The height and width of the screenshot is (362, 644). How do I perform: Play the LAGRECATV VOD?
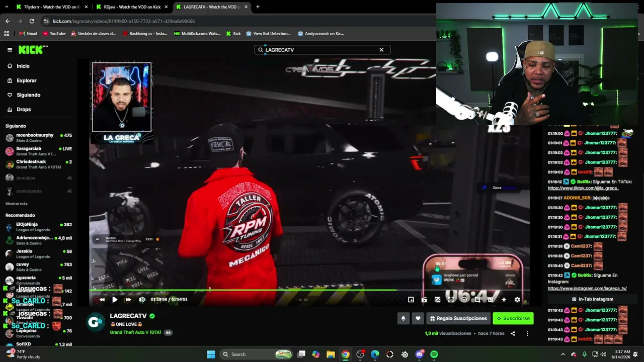pos(115,300)
